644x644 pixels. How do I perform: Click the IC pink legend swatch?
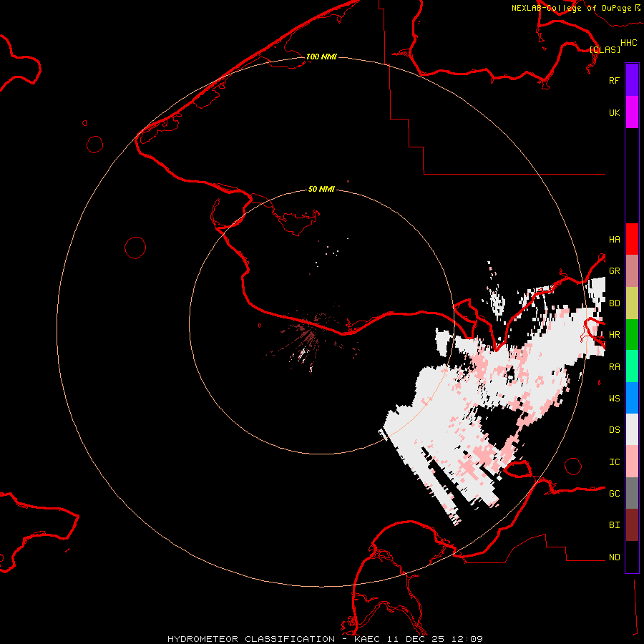pyautogui.click(x=632, y=462)
